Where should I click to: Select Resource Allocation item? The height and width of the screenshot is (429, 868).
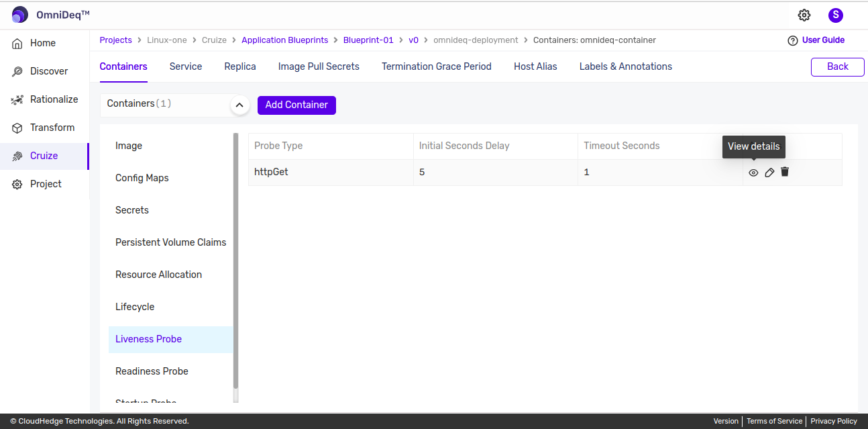coord(170,275)
